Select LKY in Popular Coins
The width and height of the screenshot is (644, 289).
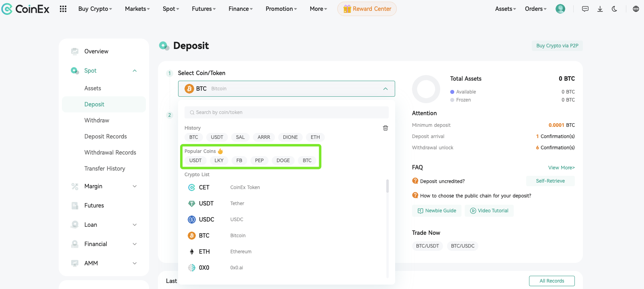[219, 161]
